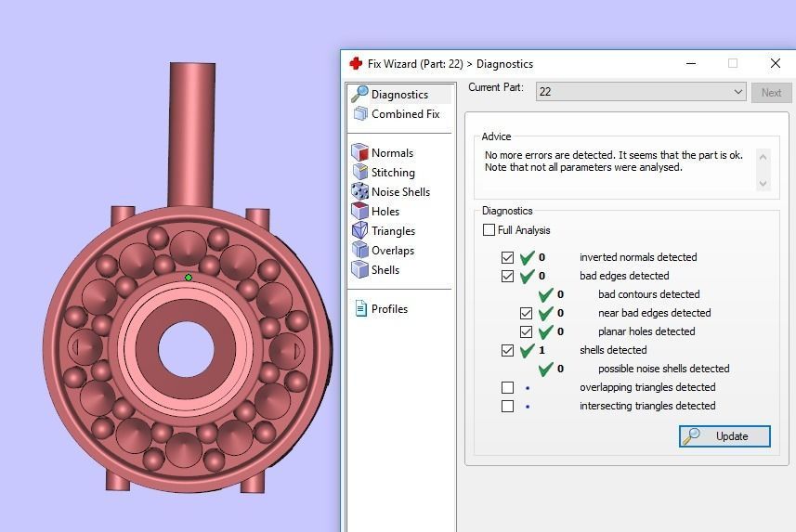This screenshot has width=796, height=532.
Task: Click the 'bad contours detected' text
Action: click(x=648, y=294)
